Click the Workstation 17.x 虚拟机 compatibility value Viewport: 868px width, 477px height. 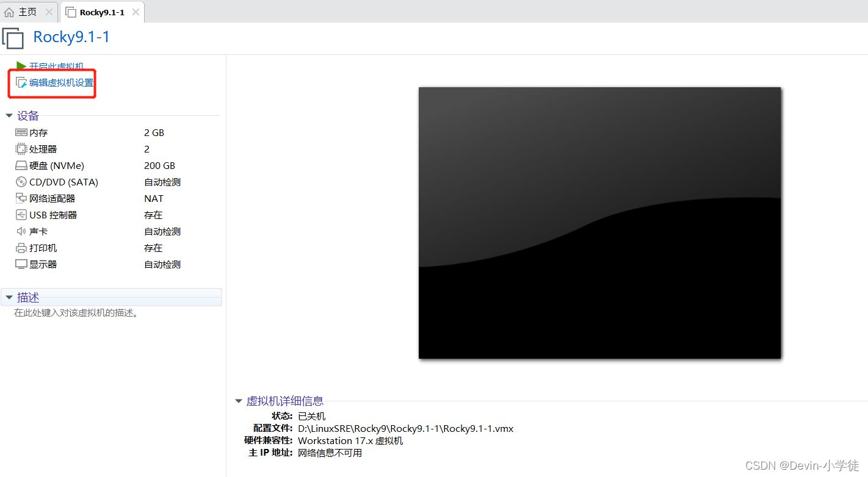pyautogui.click(x=350, y=440)
